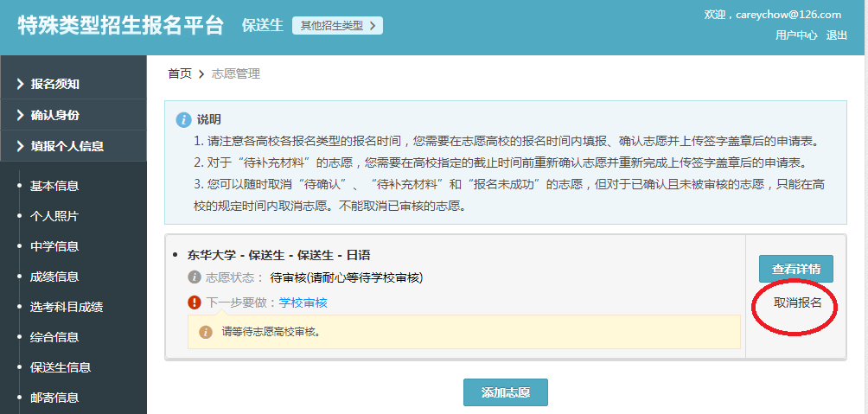This screenshot has height=414, width=868.
Task: Go to 保送生信息 in the sidebar
Action: coord(61,367)
